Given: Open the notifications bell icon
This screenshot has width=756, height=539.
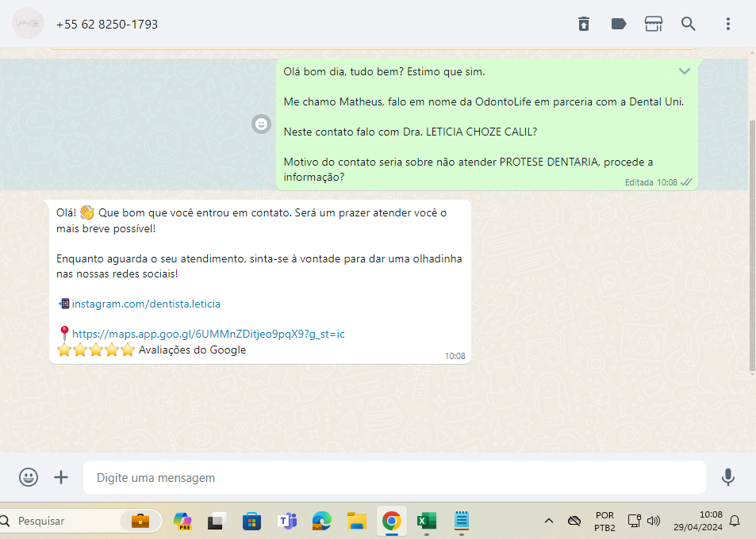Looking at the screenshot, I should tap(735, 521).
